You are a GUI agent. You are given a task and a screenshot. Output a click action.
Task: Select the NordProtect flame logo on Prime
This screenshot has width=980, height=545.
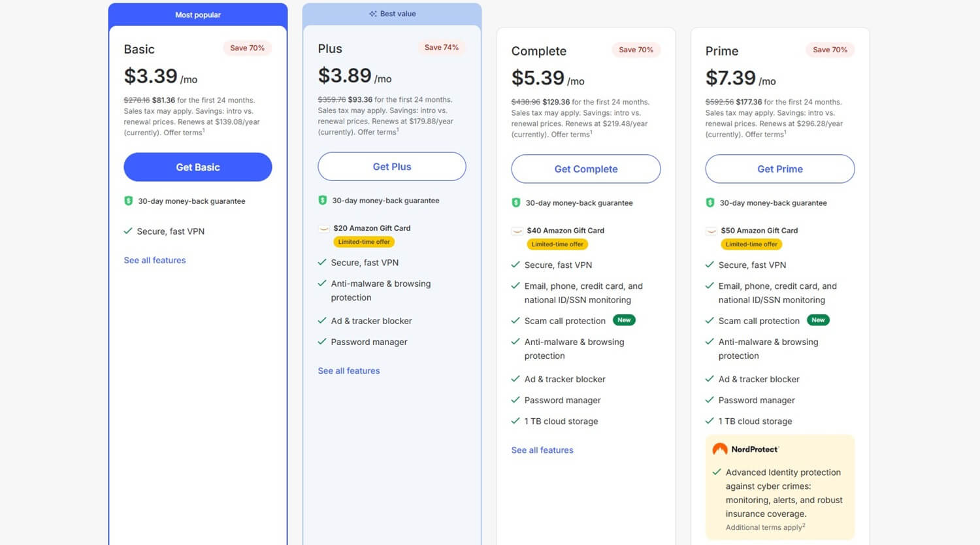click(720, 449)
